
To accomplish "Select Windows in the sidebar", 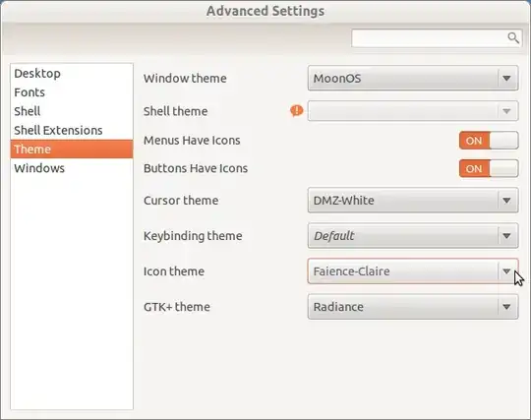I will 72,168.
